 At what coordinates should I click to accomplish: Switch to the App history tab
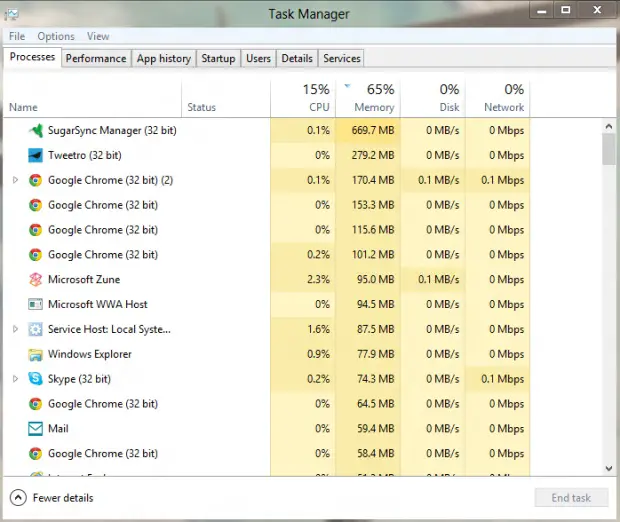164,59
